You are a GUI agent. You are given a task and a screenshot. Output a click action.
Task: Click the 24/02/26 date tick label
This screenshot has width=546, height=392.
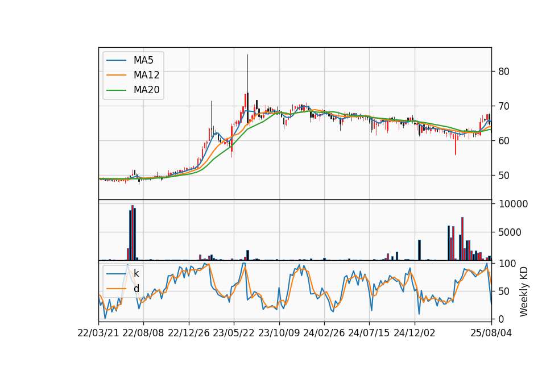324,333
